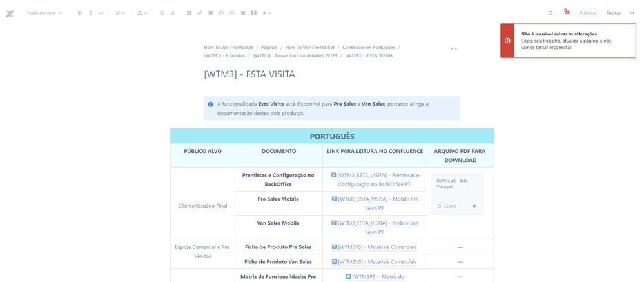The width and height of the screenshot is (644, 282).
Task: Open [WTM3PS] - Matriz de link
Action: [375, 277]
